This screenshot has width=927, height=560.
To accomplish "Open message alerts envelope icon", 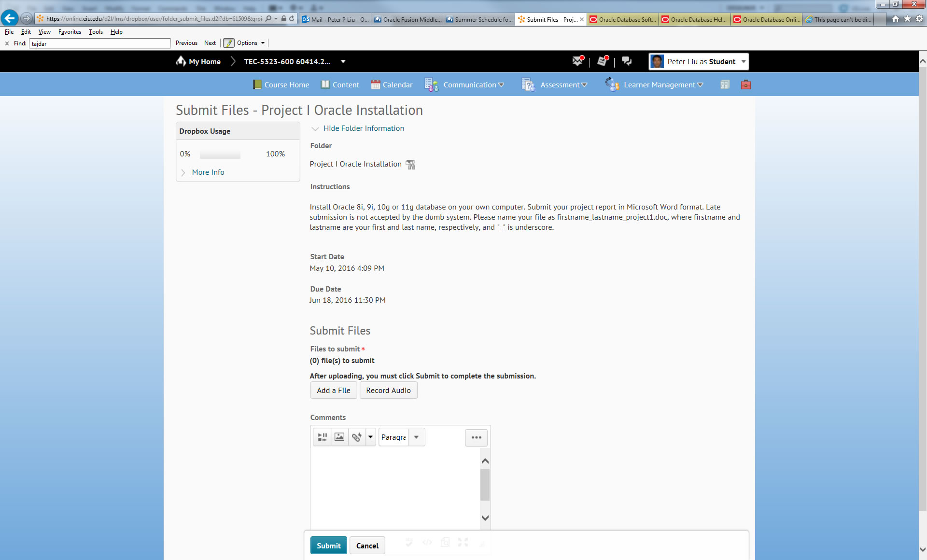I will tap(578, 61).
